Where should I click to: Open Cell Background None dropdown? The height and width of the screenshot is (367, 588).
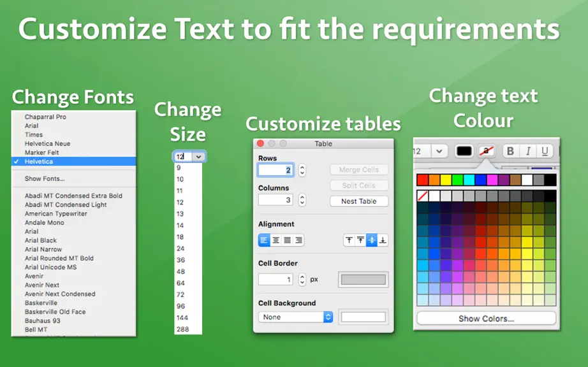click(295, 317)
